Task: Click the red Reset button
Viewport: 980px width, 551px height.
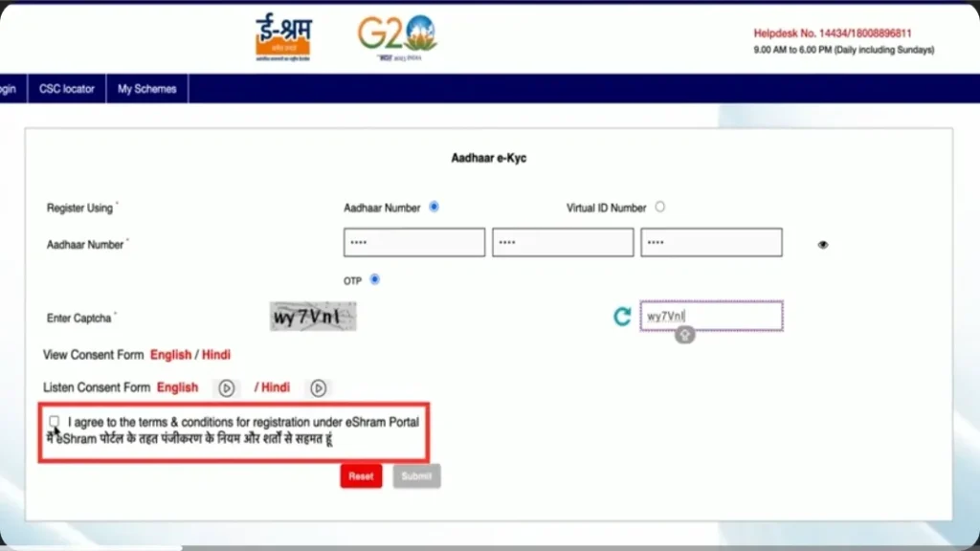Action: (361, 476)
